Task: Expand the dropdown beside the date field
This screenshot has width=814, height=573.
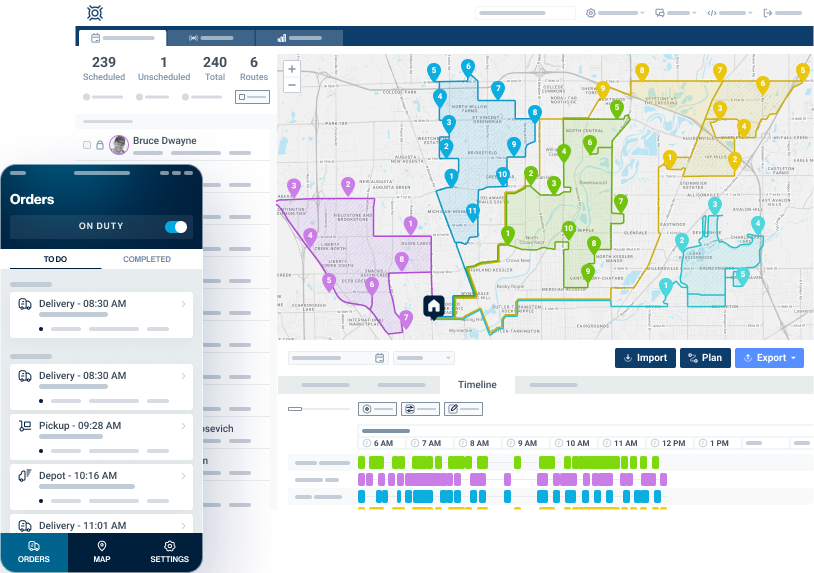Action: pos(424,358)
